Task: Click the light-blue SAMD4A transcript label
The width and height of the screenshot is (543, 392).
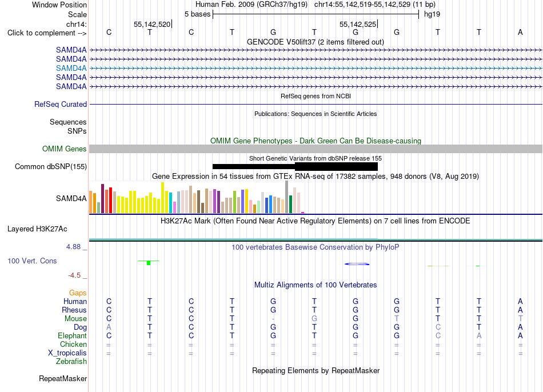Action: point(71,68)
